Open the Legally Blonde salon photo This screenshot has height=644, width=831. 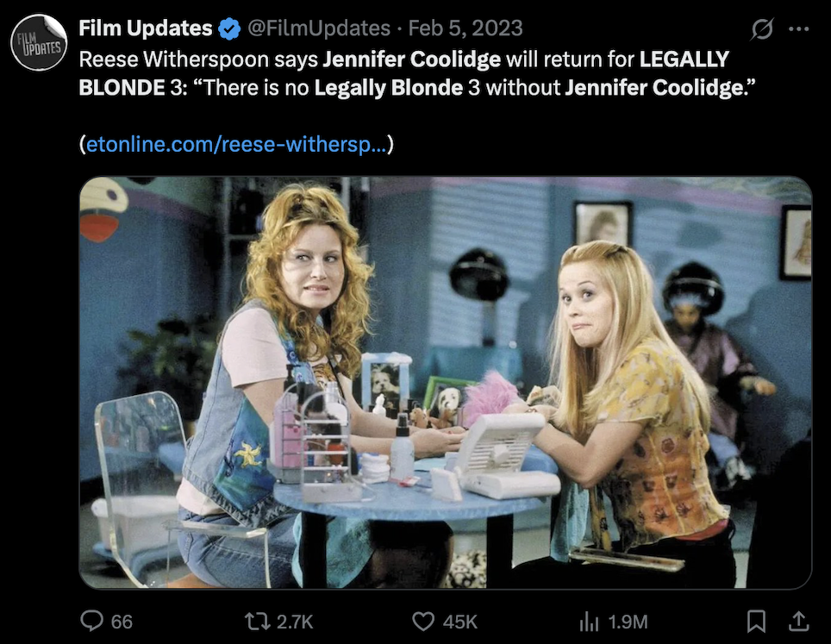point(445,383)
